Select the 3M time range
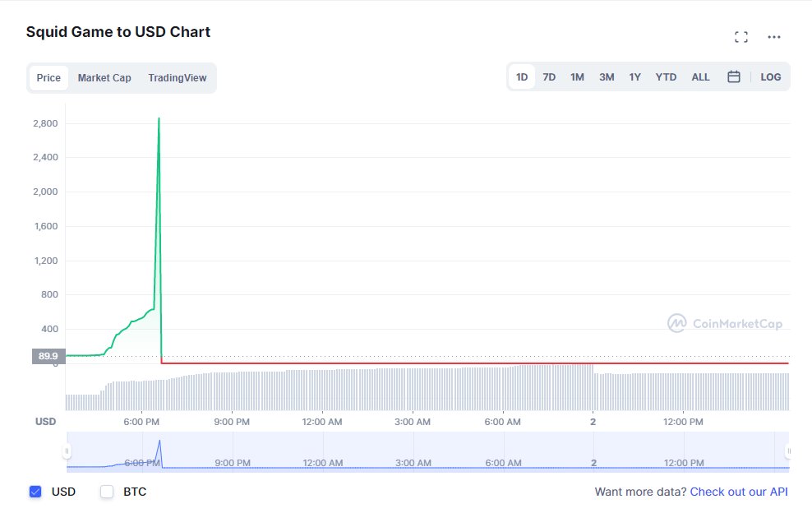The image size is (812, 513). pos(607,77)
